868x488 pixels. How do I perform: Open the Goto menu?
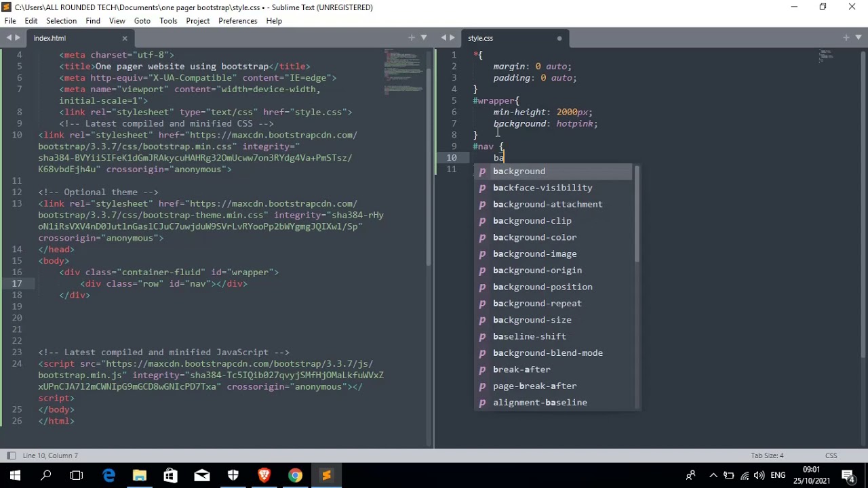click(x=142, y=21)
